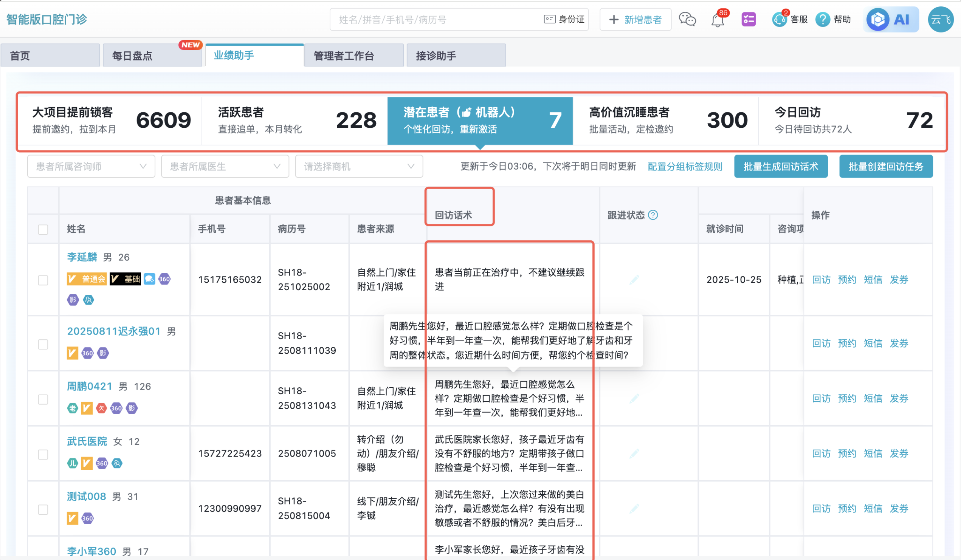Click 李延麟's 基础 black membership badge
The width and height of the screenshot is (961, 560).
(x=125, y=279)
